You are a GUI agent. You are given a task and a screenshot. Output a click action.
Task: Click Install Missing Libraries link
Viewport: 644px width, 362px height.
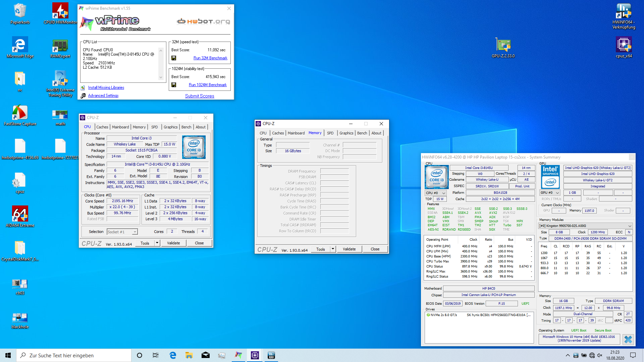pyautogui.click(x=106, y=87)
